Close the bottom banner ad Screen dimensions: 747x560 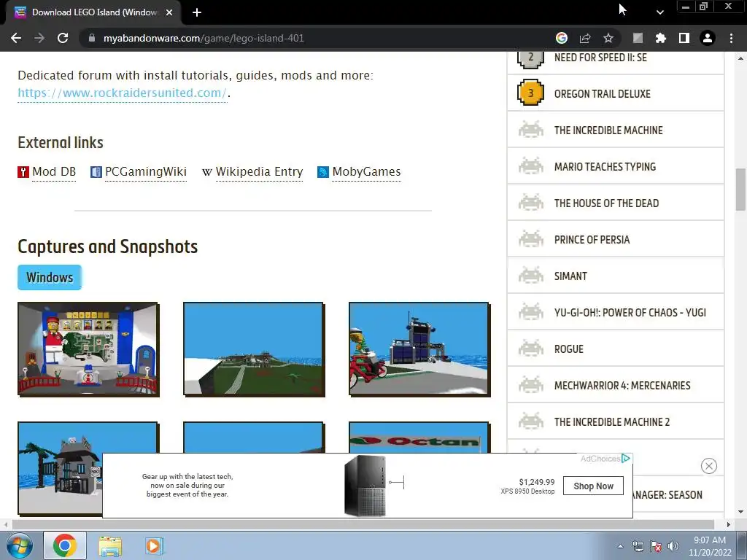click(709, 466)
